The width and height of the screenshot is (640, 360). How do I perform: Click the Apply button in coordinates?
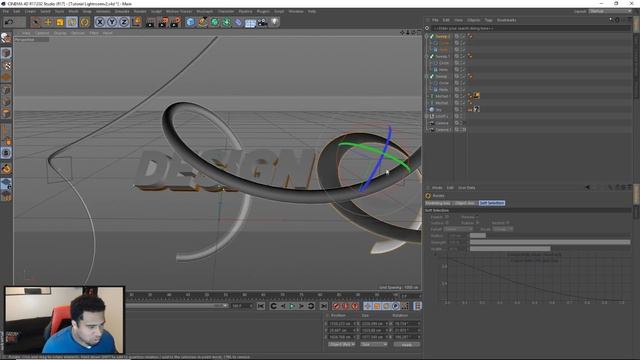pyautogui.click(x=407, y=344)
